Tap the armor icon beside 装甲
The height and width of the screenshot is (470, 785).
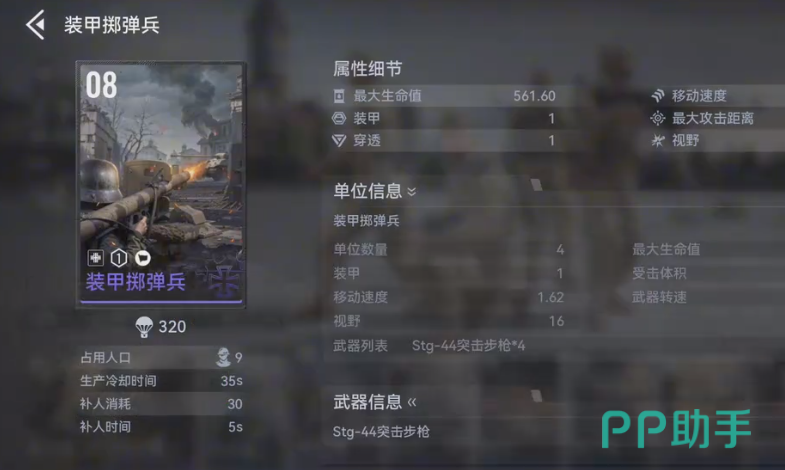click(x=339, y=119)
